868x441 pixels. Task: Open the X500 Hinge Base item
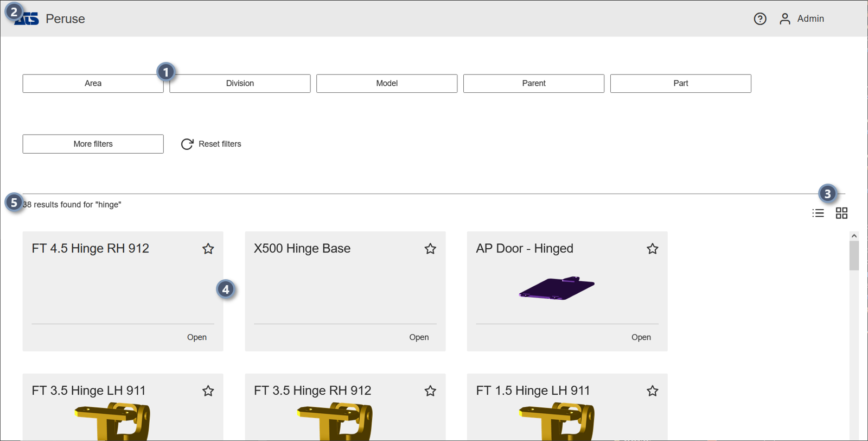[419, 337]
